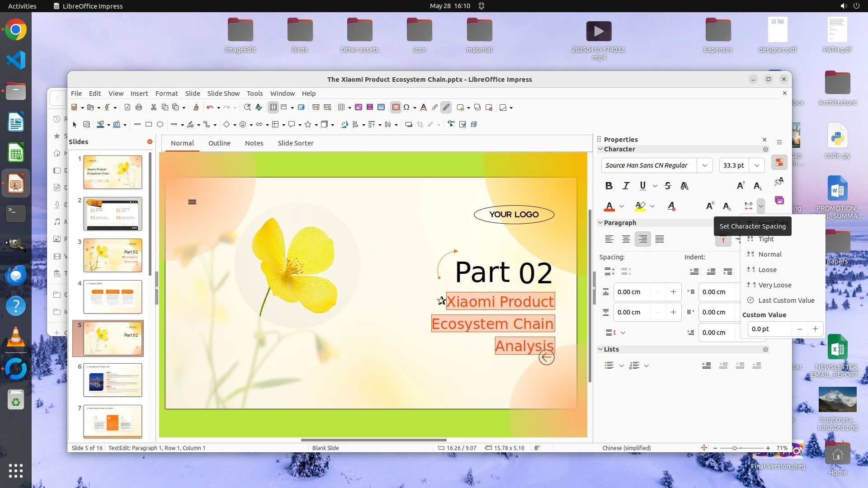Click the Print icon in toolbar
This screenshot has width=868, height=488.
pyautogui.click(x=139, y=108)
